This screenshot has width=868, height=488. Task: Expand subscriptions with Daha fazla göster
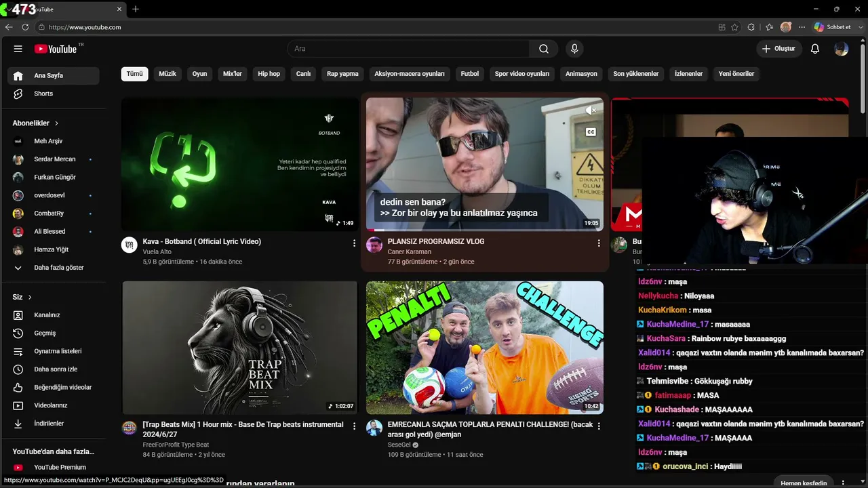point(54,268)
